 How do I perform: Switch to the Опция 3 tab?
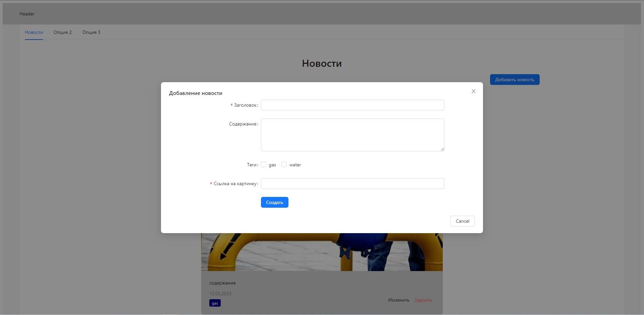pos(91,32)
